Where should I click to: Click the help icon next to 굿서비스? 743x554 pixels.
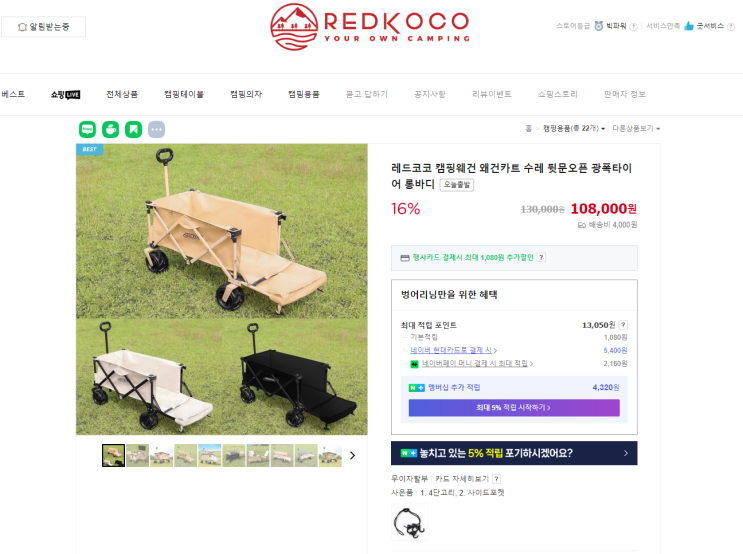coord(731,27)
